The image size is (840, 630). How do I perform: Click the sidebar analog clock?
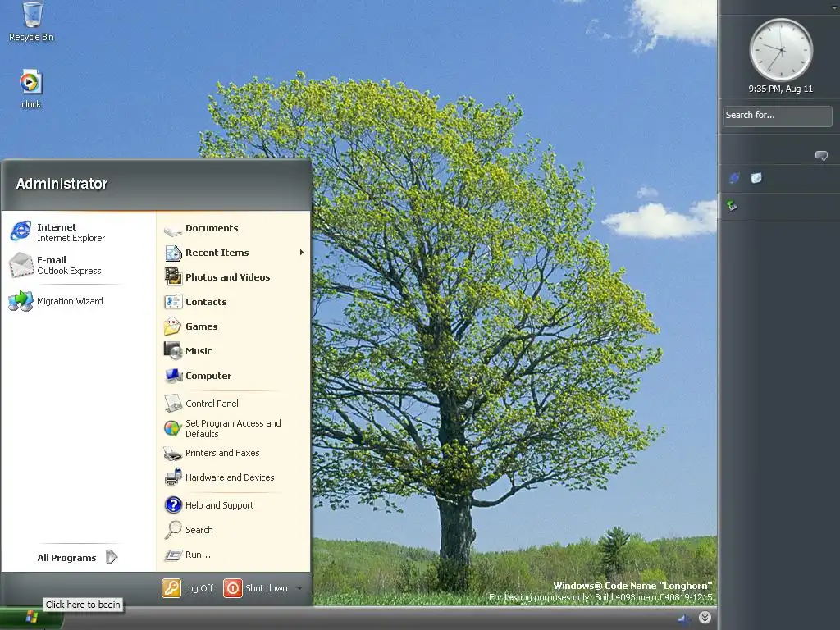click(781, 50)
